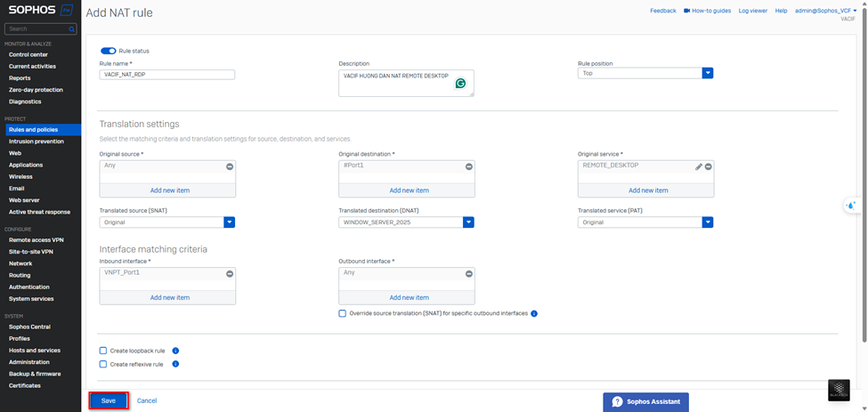Remove REMOTE_DESKTOP from Original service

pyautogui.click(x=709, y=166)
